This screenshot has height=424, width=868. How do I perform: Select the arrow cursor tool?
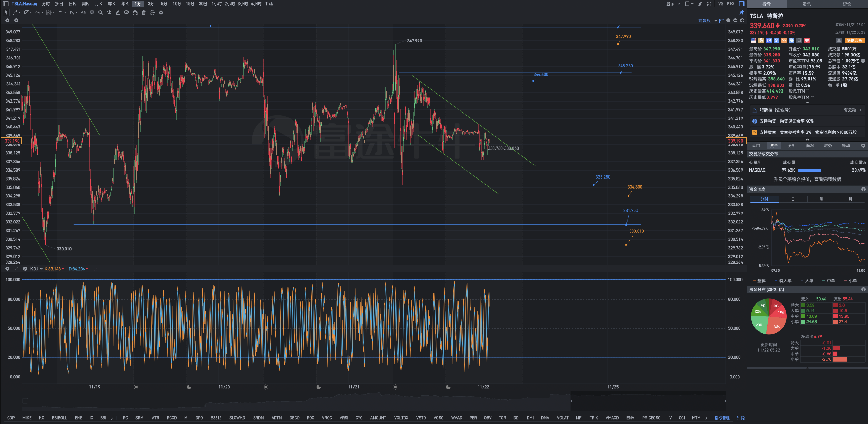click(6, 12)
